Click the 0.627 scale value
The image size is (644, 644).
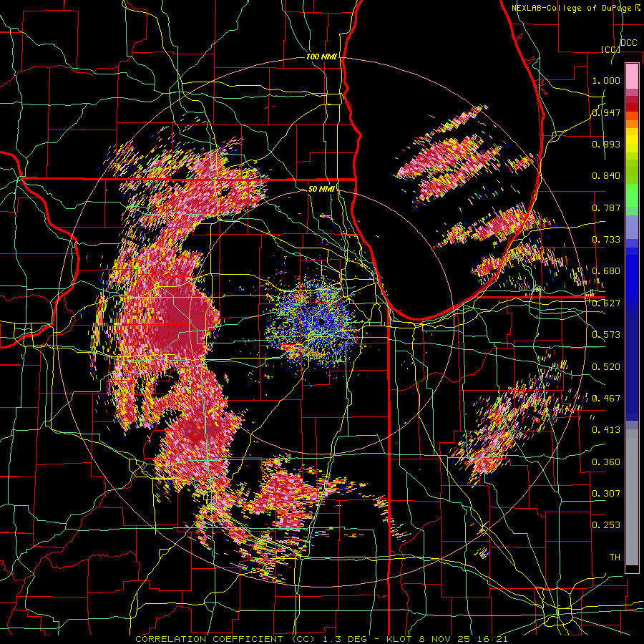606,303
